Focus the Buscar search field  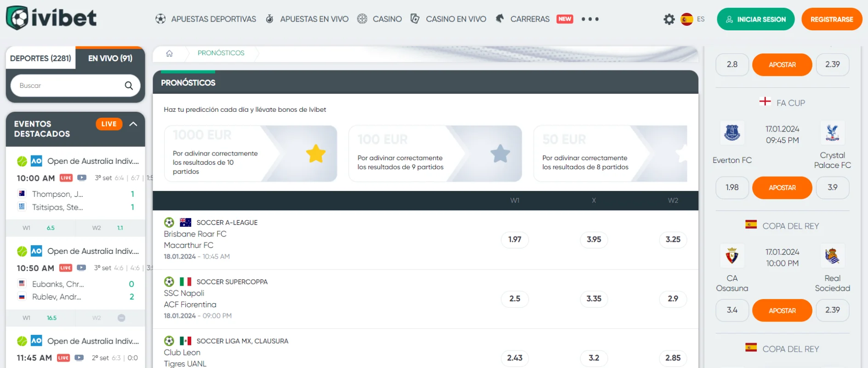pyautogui.click(x=75, y=86)
